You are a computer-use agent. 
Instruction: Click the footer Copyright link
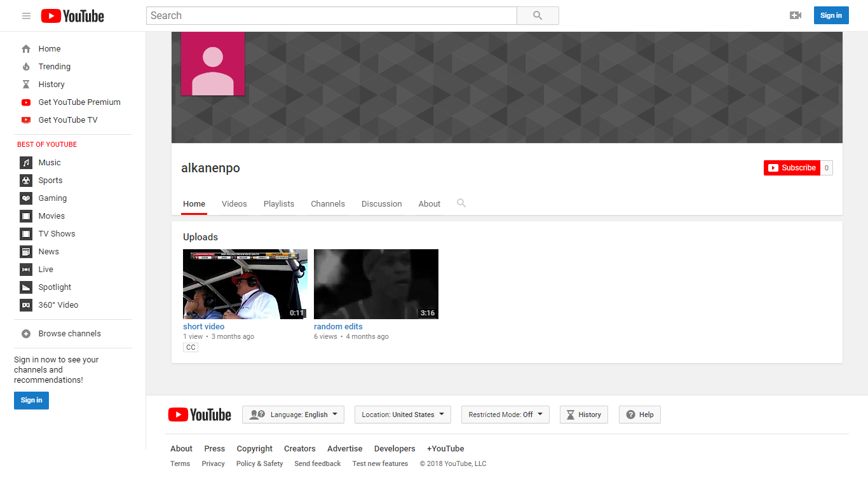click(255, 449)
